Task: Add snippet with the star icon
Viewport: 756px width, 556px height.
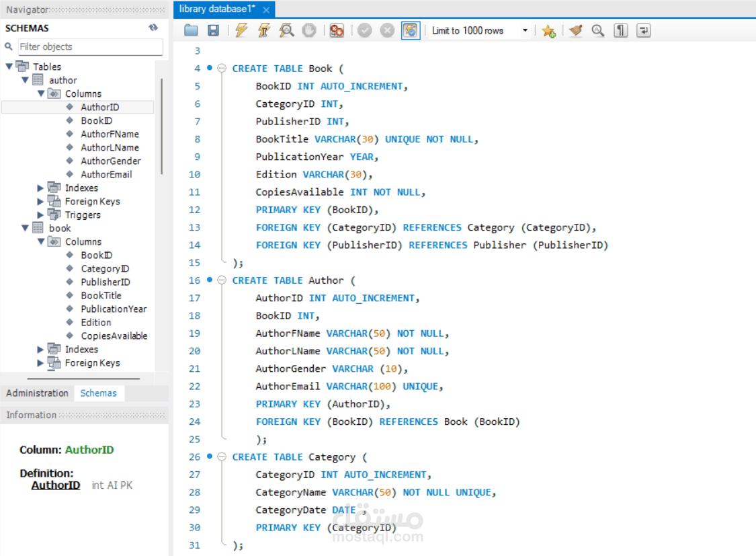Action: pyautogui.click(x=548, y=31)
